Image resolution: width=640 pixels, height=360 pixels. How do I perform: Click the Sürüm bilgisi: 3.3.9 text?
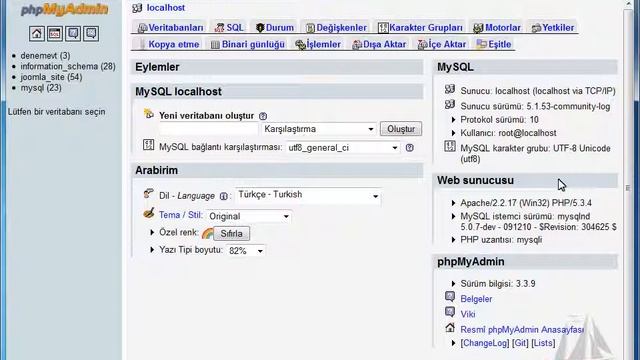498,284
